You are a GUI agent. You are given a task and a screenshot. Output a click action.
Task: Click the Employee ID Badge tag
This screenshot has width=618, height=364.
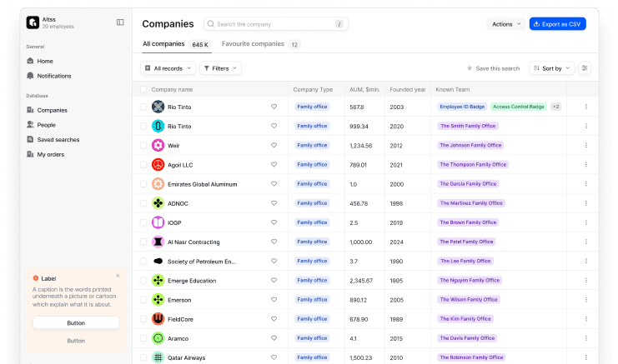tap(462, 107)
